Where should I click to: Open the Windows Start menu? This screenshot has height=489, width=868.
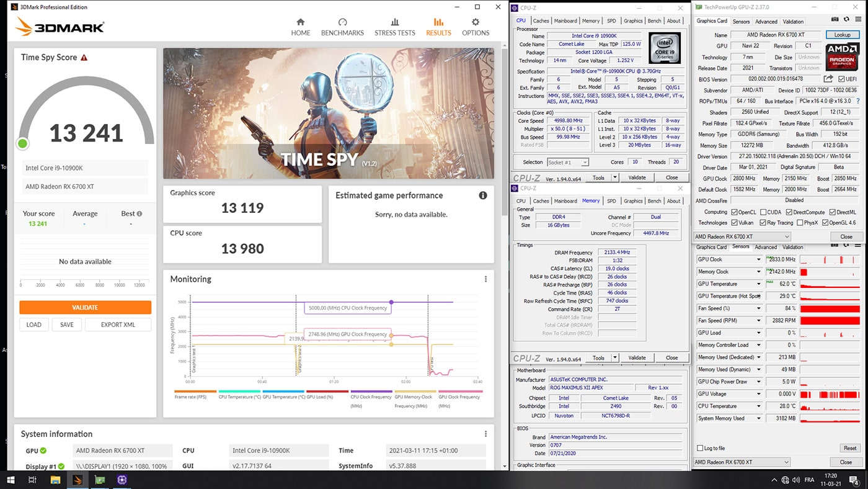(x=11, y=480)
